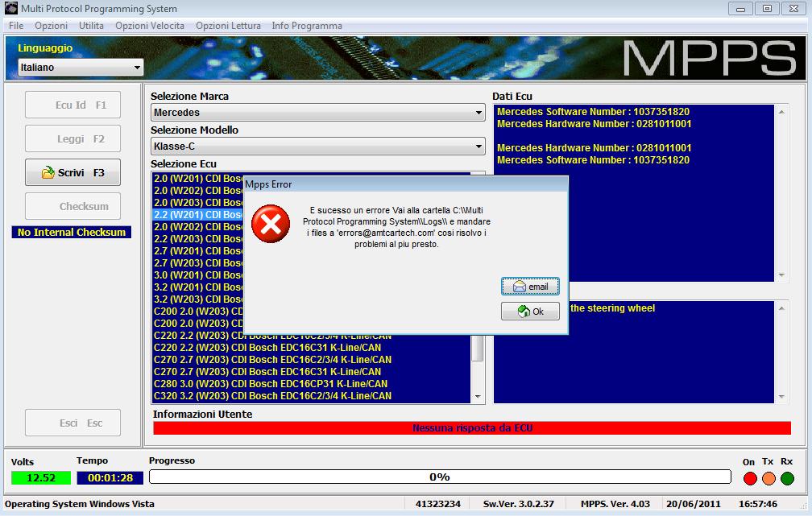Click the first Mercedes Hardware Number line in Dati Ecu
This screenshot has width=812, height=516.
(594, 124)
